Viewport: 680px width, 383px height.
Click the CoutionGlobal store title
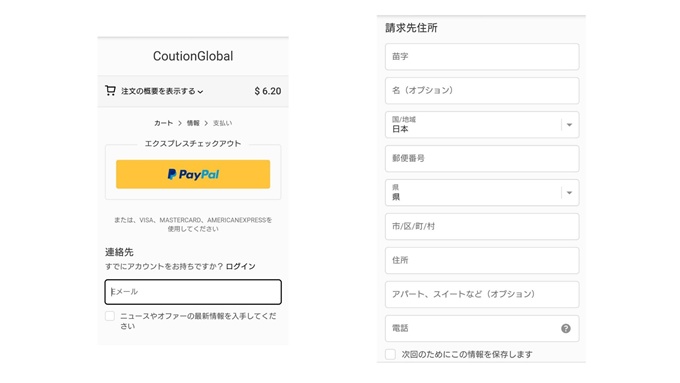(x=193, y=56)
